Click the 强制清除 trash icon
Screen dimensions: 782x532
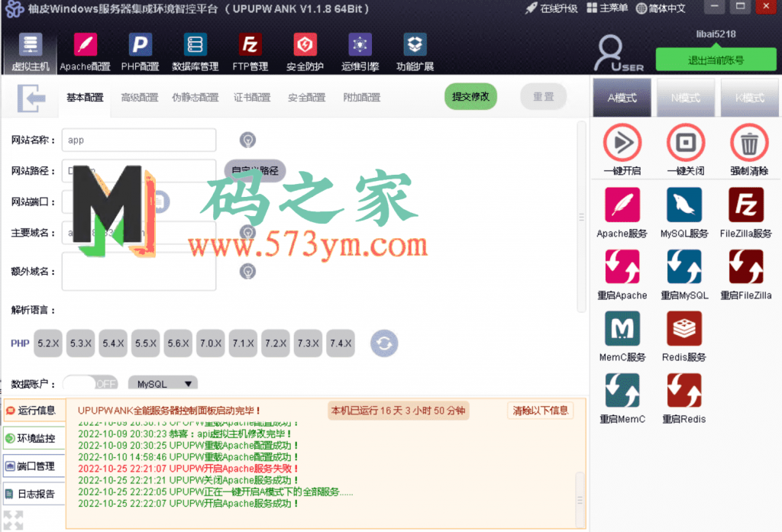pyautogui.click(x=748, y=143)
